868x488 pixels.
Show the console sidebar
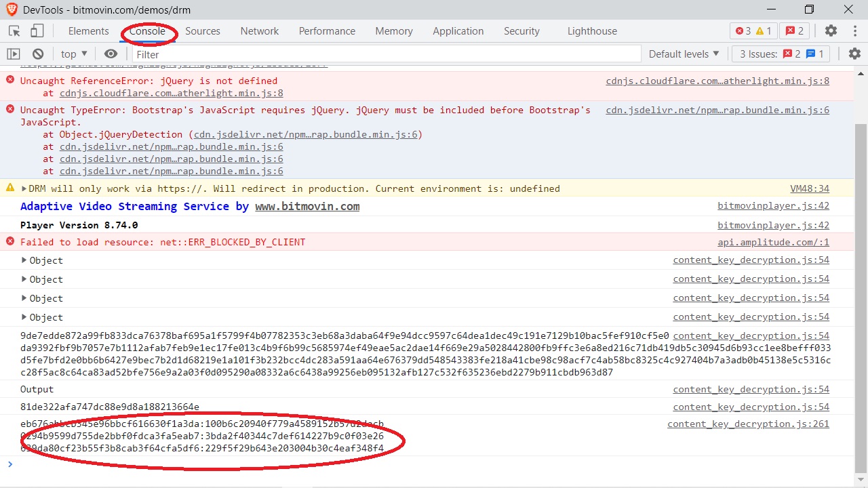(x=14, y=54)
